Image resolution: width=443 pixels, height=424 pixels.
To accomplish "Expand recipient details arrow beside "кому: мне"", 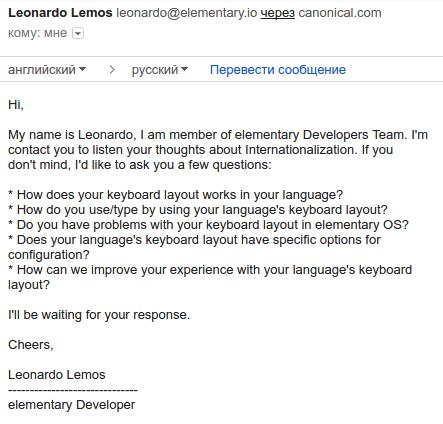I will click(78, 33).
